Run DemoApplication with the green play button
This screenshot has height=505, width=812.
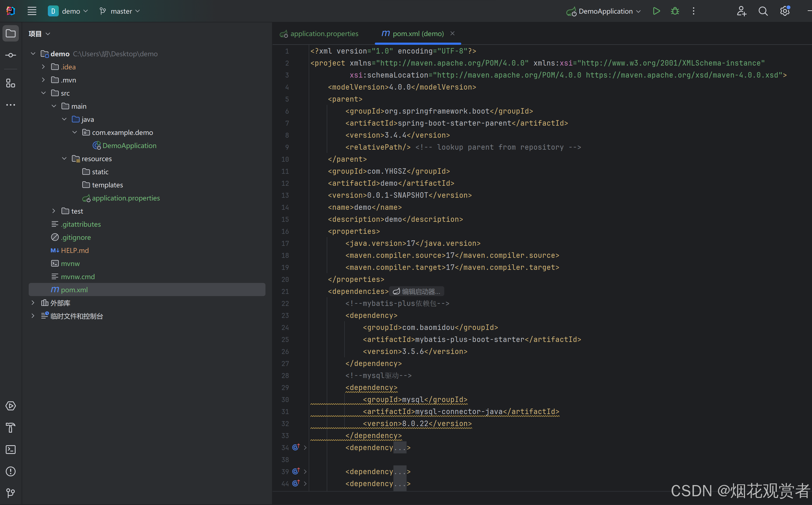(656, 11)
